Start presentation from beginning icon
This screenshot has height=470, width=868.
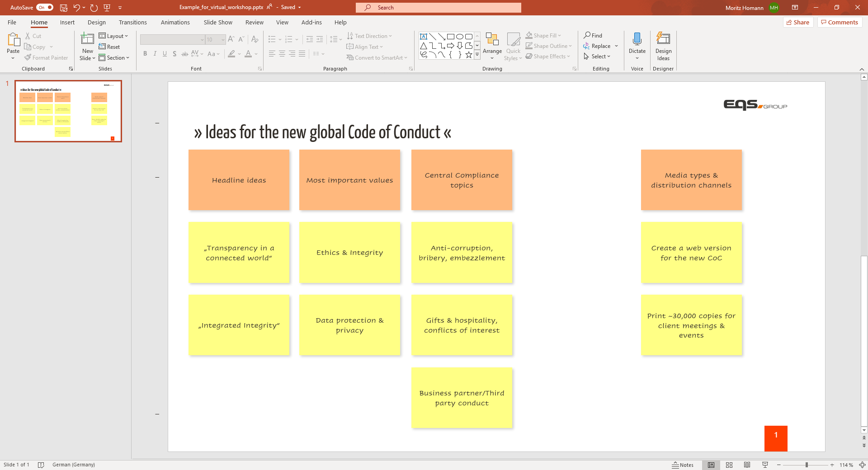pyautogui.click(x=107, y=8)
